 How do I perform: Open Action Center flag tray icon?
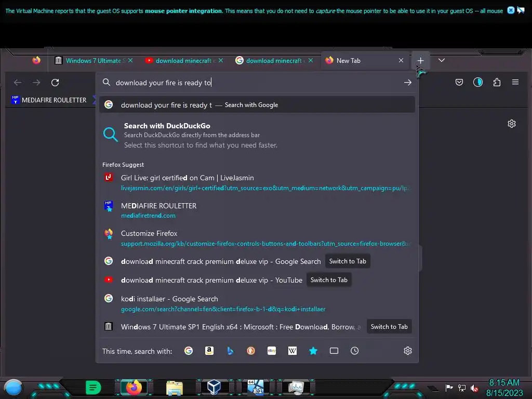point(449,388)
